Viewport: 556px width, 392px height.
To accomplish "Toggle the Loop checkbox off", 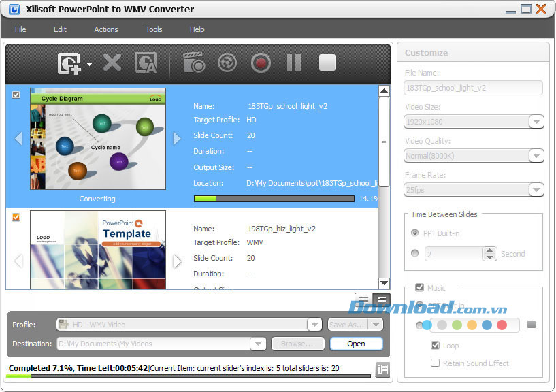I will click(x=435, y=346).
